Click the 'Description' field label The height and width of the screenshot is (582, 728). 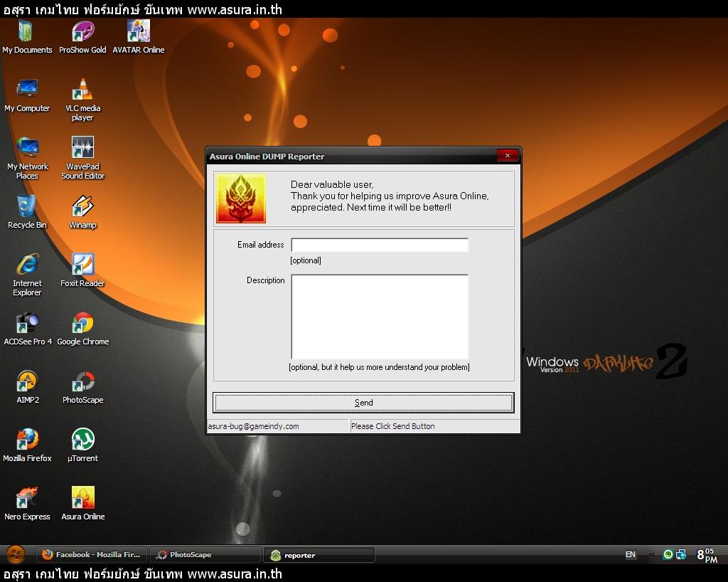[266, 280]
